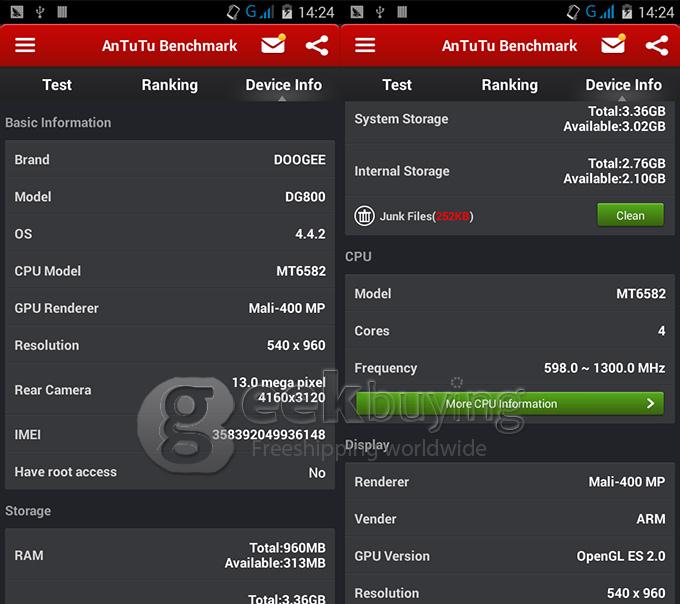Screen dimensions: 680x604
Task: Open mail messages icon in right screenshot
Action: (613, 44)
